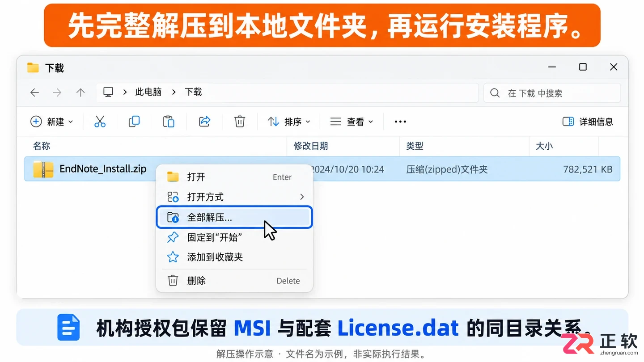Expand the 打开方式 submenu arrow

tap(302, 197)
